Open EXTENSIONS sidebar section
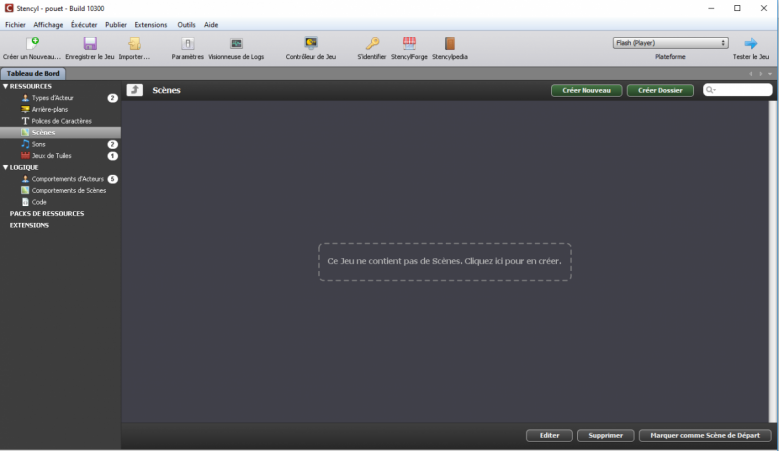This screenshot has width=779, height=451. 29,225
